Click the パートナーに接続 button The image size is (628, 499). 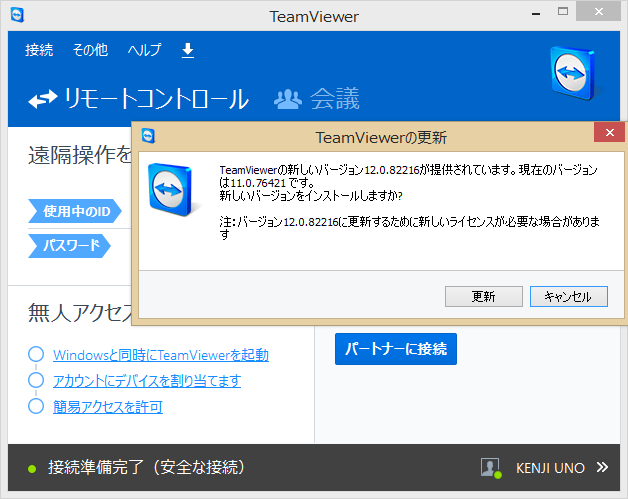[396, 349]
